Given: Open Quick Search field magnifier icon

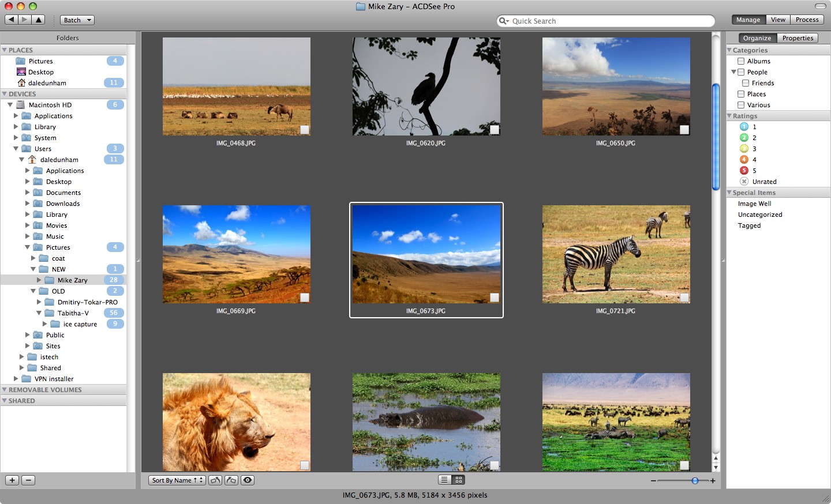Looking at the screenshot, I should (x=504, y=21).
